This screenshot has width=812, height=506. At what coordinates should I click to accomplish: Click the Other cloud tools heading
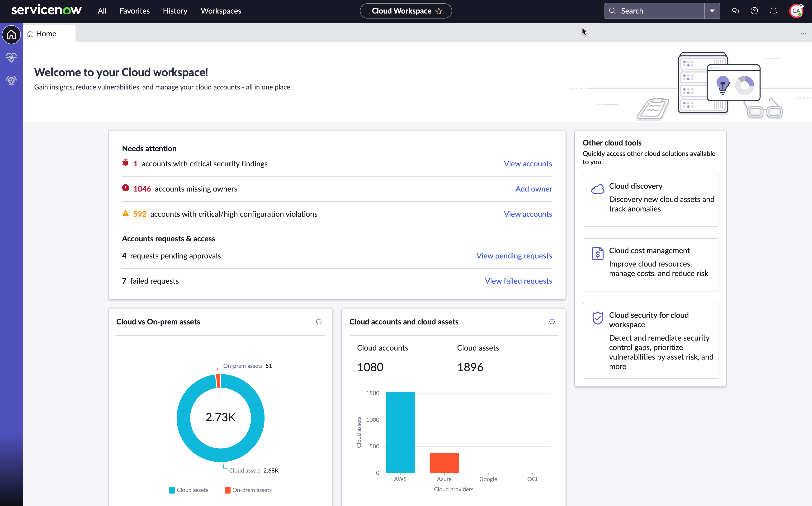612,143
